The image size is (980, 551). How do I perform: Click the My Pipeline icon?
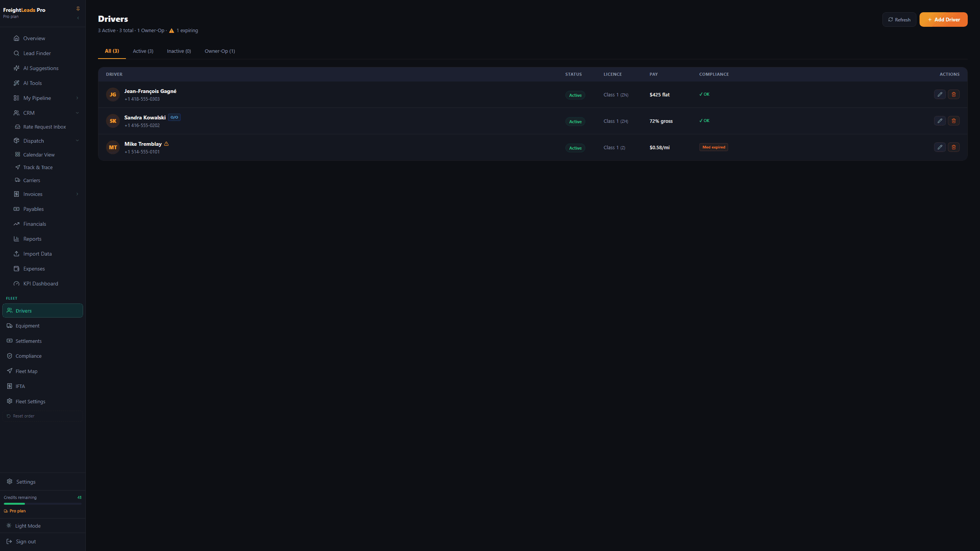click(x=16, y=98)
